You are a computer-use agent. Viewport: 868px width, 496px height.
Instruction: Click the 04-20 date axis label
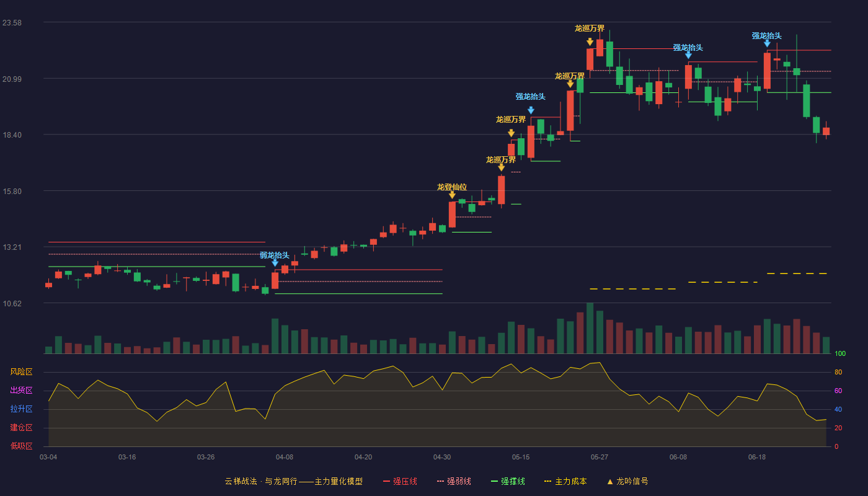click(363, 457)
